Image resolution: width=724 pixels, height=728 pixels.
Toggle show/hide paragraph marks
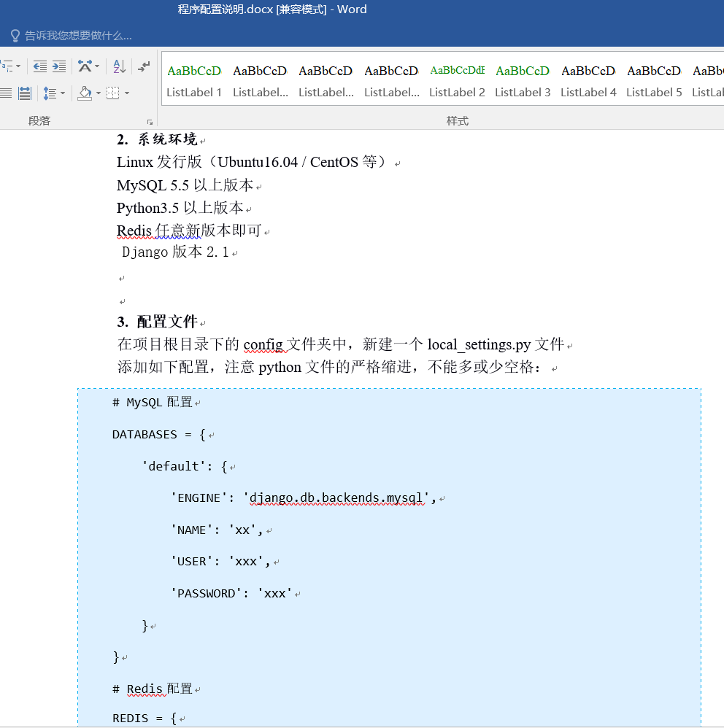144,66
